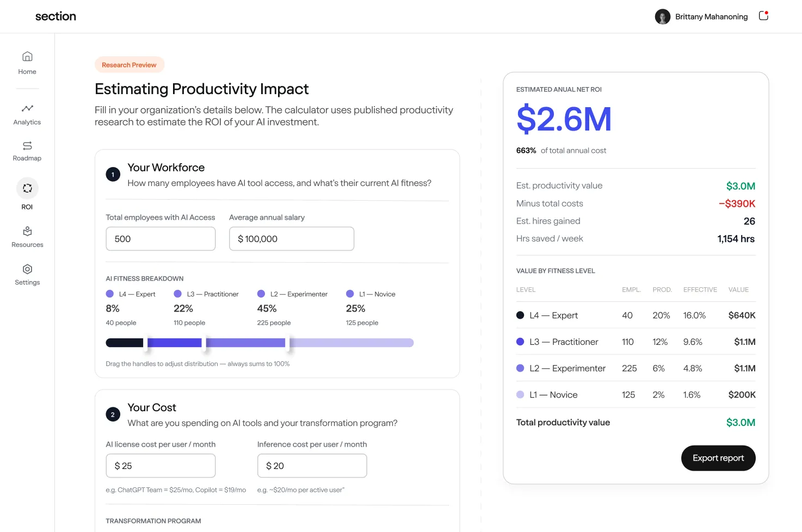The width and height of the screenshot is (802, 532).
Task: Click the –$390K total costs value
Action: pos(737,203)
